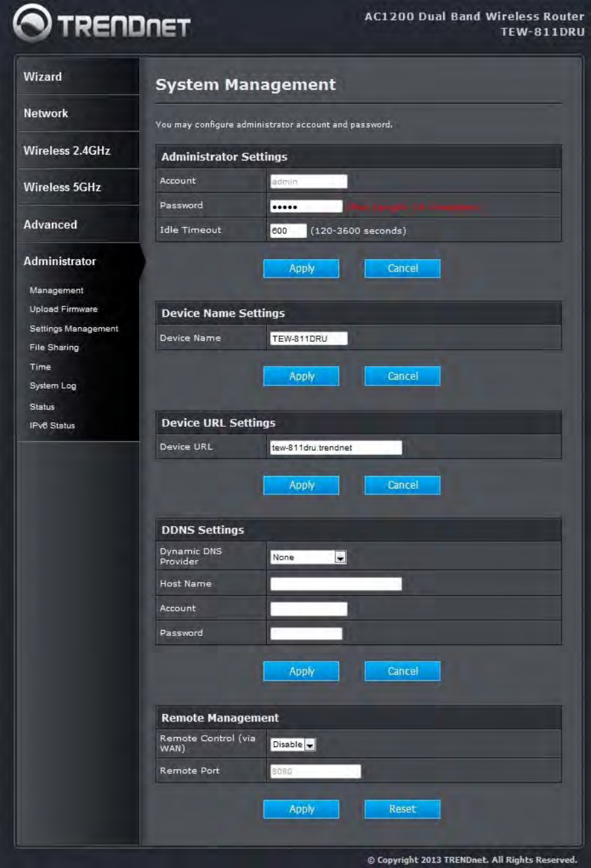Apply the Administrator Settings

click(x=301, y=268)
